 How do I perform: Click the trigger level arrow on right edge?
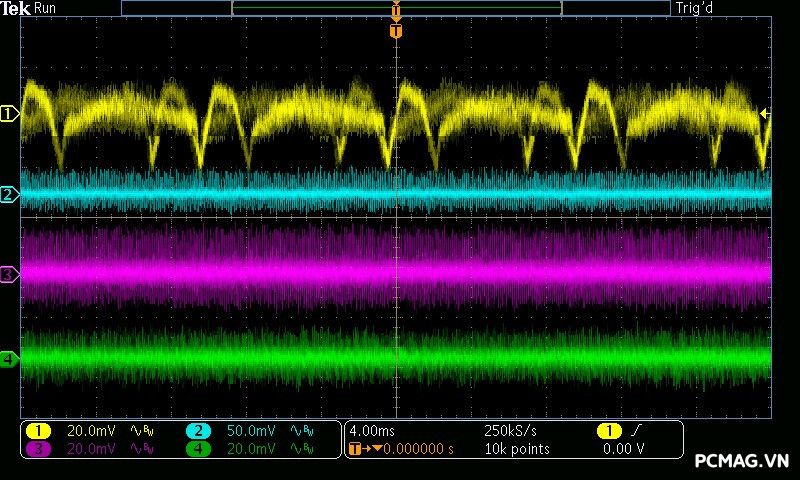(x=765, y=114)
